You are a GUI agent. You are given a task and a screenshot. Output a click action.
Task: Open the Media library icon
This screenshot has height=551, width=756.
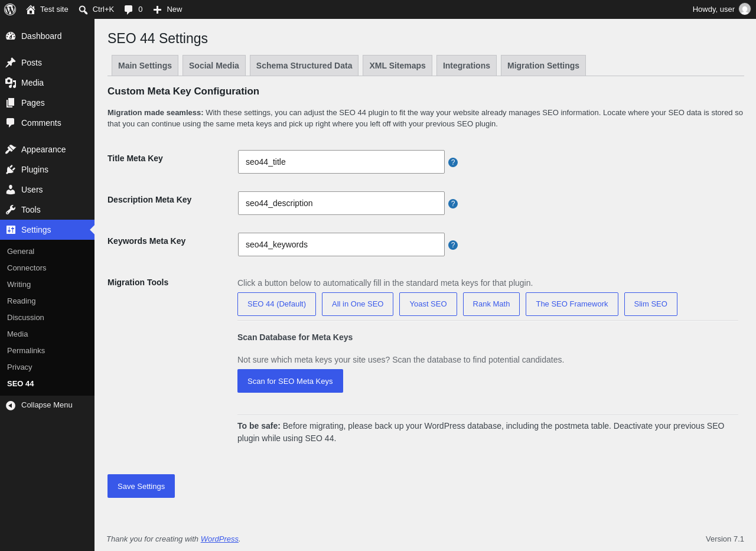[11, 83]
